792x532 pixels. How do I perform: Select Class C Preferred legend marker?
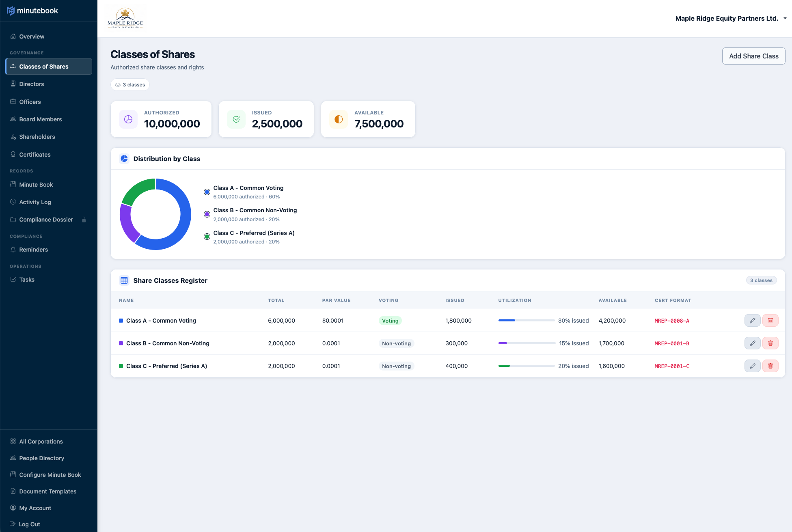point(207,237)
